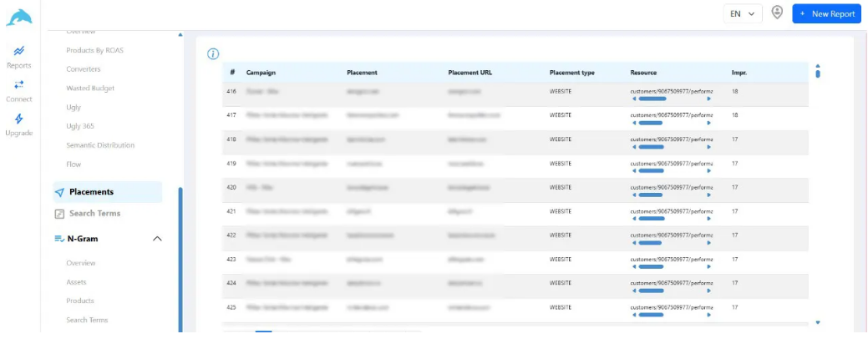
Task: Click the table scroll-down arrow
Action: pos(818,322)
